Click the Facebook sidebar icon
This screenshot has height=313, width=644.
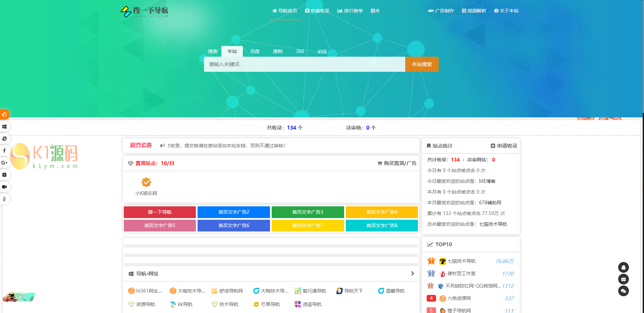point(4,151)
